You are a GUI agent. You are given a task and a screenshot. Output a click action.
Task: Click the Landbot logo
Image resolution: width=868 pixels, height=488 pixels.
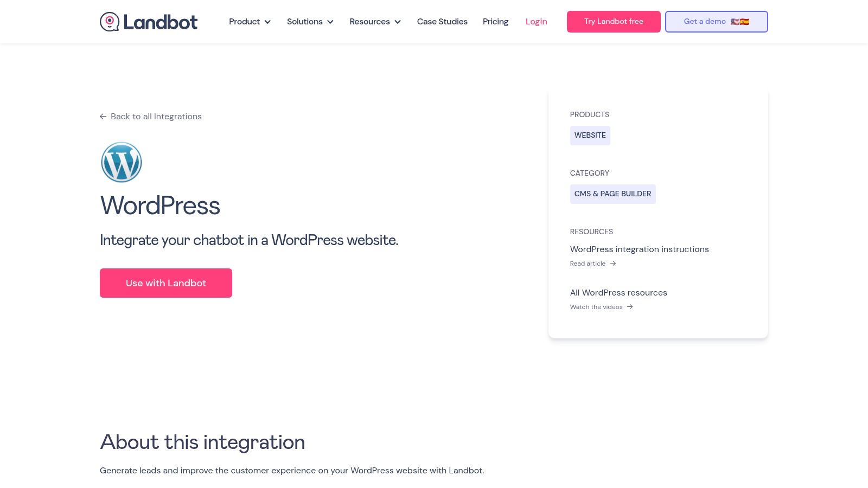coord(149,22)
